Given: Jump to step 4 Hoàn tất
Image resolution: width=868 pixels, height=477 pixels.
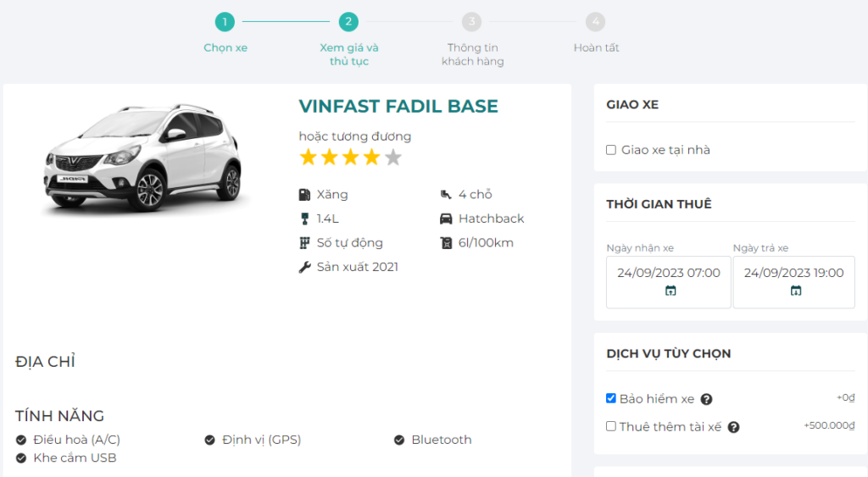Looking at the screenshot, I should 596,22.
